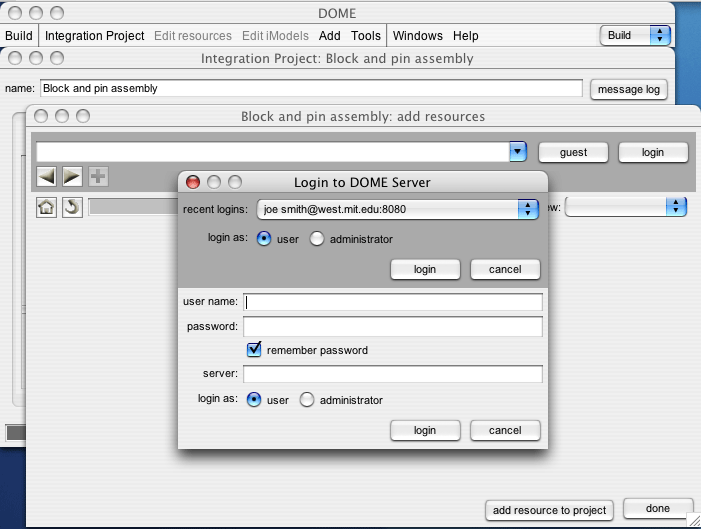The image size is (701, 529).
Task: Open Build mode dropdown in menu bar
Action: [635, 35]
